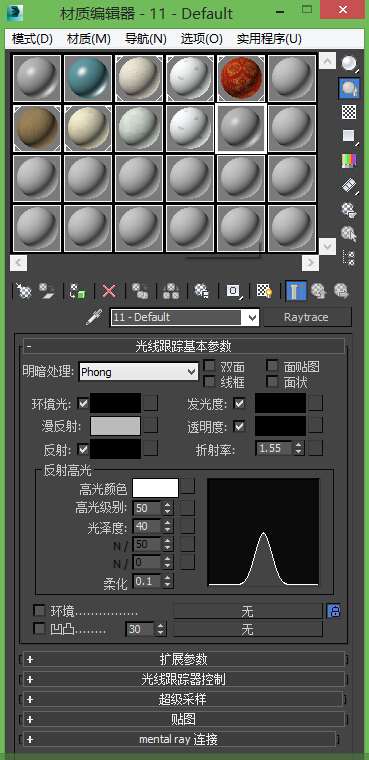
Task: Click the Get Material toolbar icon
Action: [x=24, y=291]
